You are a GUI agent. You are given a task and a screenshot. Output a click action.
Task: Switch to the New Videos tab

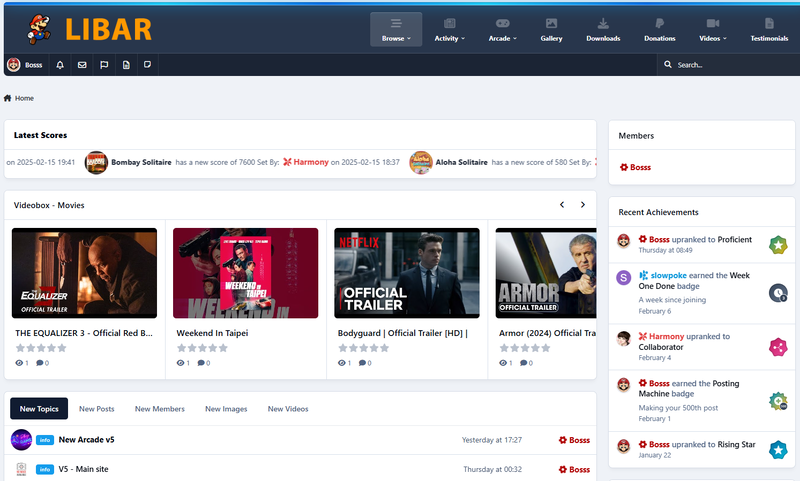pyautogui.click(x=288, y=409)
